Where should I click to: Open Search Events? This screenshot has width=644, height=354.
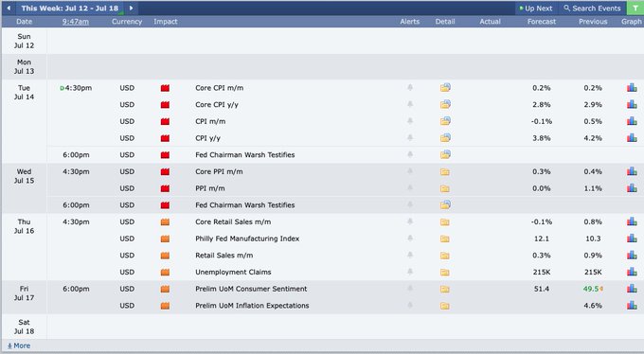click(592, 9)
